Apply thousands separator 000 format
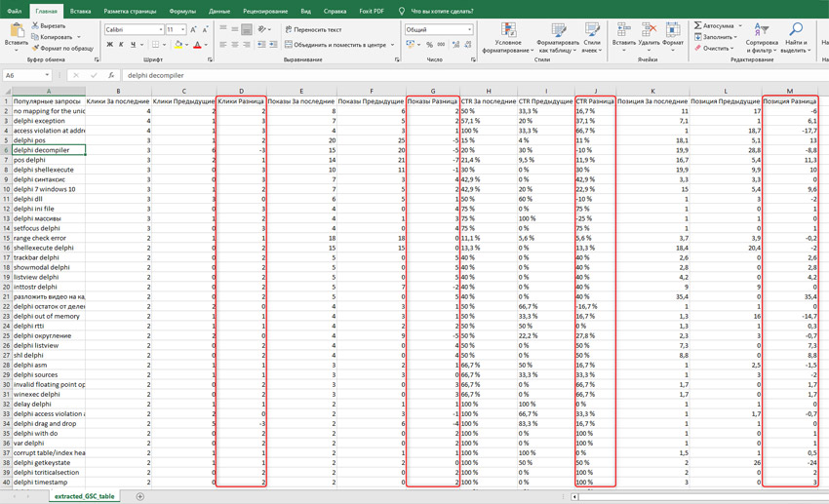Image resolution: width=829 pixels, height=504 pixels. [x=441, y=45]
